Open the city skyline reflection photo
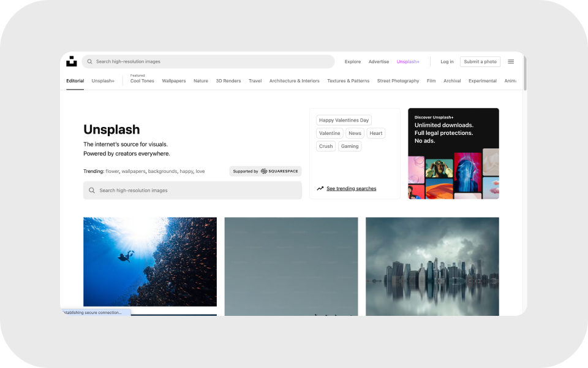 (x=432, y=266)
